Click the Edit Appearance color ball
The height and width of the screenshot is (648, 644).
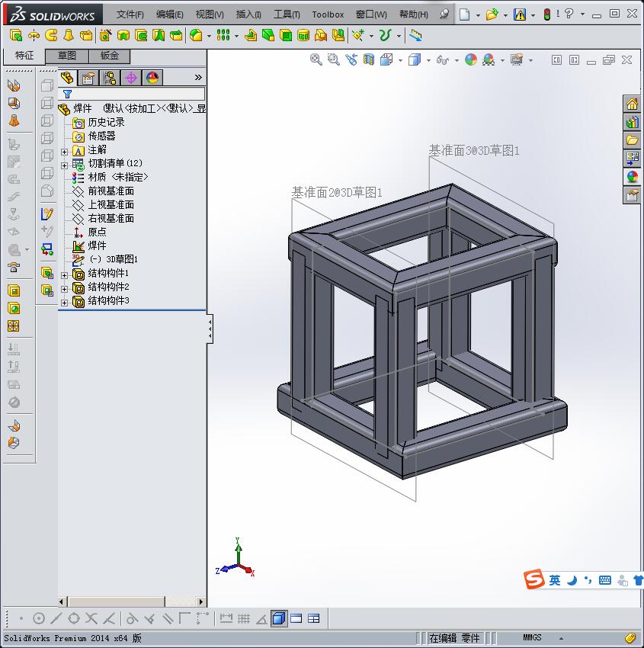pos(471,60)
